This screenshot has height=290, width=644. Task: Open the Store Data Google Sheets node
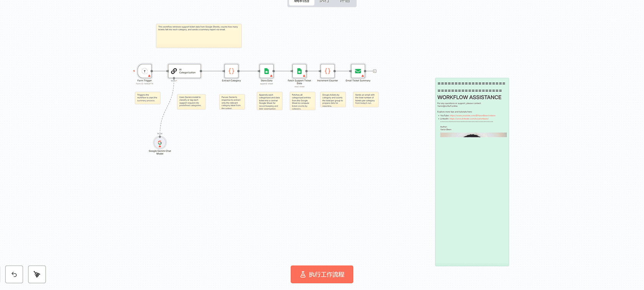266,71
